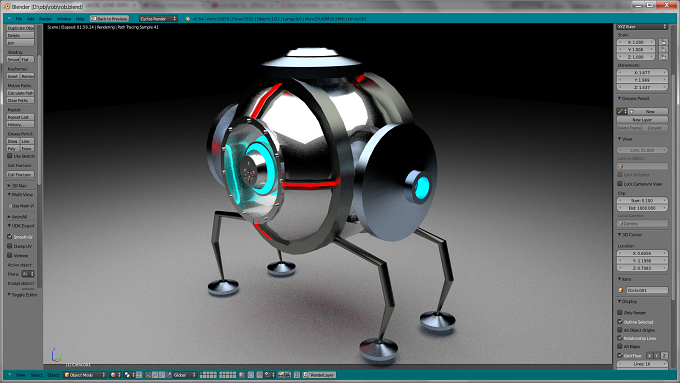Image resolution: width=680 pixels, height=383 pixels.
Task: Toggle the 3D manipulator widget icon
Action: 147,375
